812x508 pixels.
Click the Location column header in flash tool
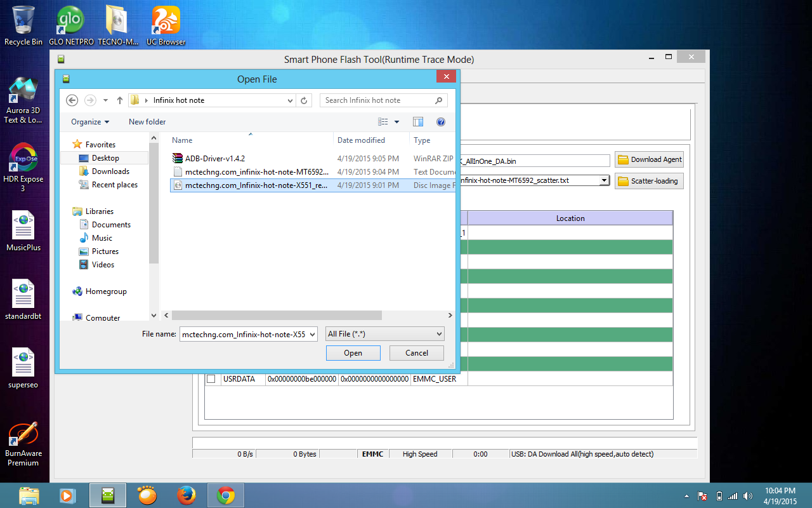(x=570, y=218)
